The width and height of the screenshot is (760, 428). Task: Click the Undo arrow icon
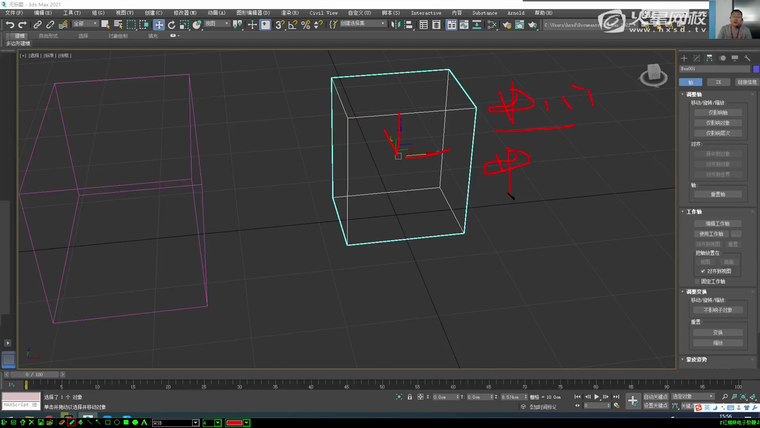pos(9,24)
